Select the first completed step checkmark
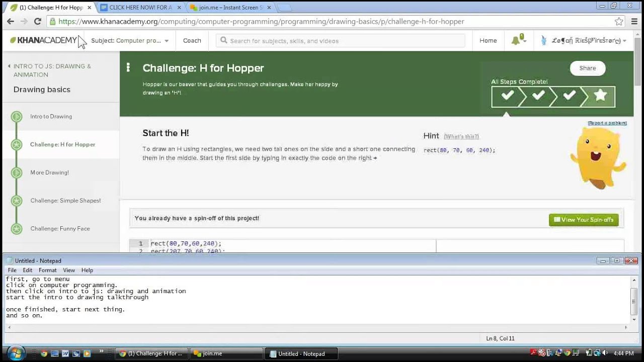Viewport: 644px width, 362px height. click(x=507, y=96)
